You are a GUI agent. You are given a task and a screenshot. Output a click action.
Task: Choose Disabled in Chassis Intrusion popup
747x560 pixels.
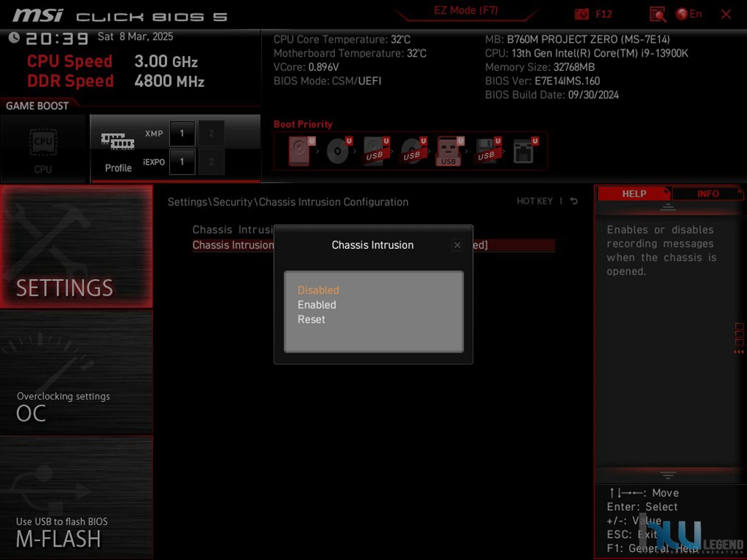pyautogui.click(x=318, y=290)
